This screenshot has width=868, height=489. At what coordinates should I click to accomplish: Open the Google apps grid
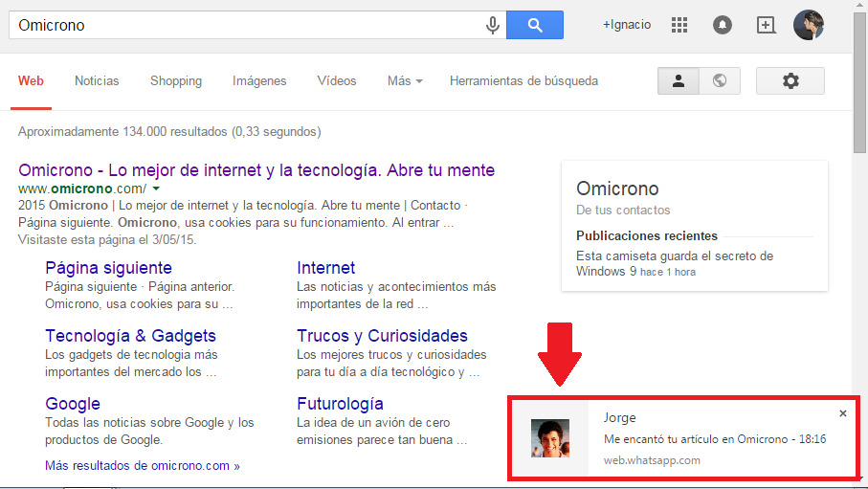point(679,26)
